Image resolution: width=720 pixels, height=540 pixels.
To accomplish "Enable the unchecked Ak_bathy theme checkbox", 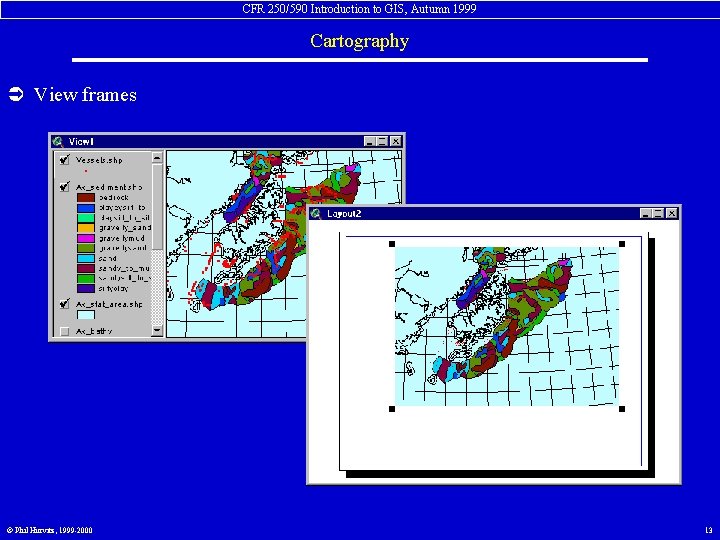I will point(64,331).
